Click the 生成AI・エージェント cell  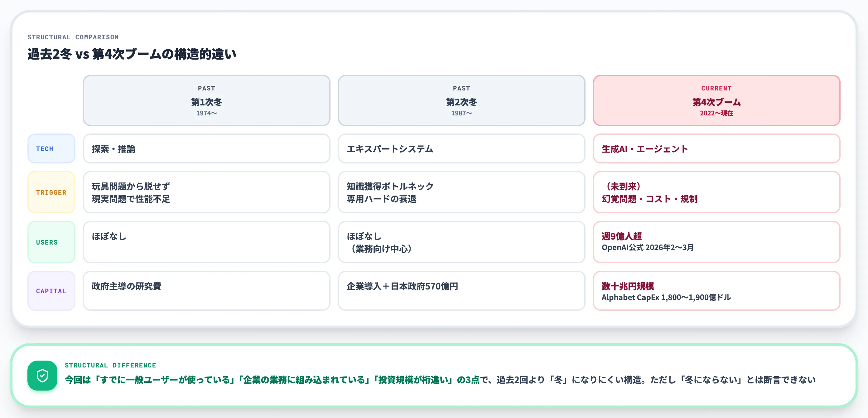pyautogui.click(x=717, y=149)
